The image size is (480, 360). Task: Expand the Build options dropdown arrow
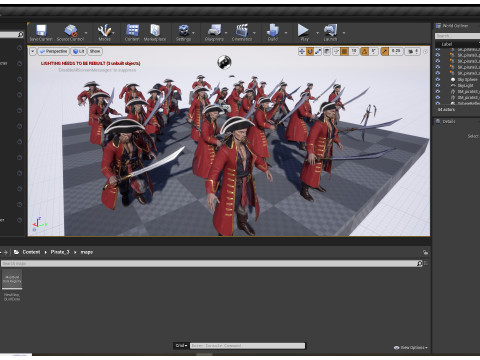pyautogui.click(x=286, y=33)
